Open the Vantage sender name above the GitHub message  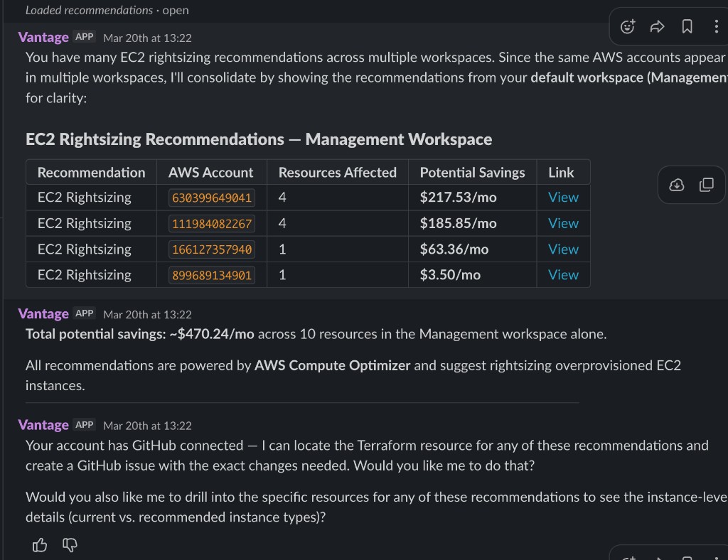(43, 425)
